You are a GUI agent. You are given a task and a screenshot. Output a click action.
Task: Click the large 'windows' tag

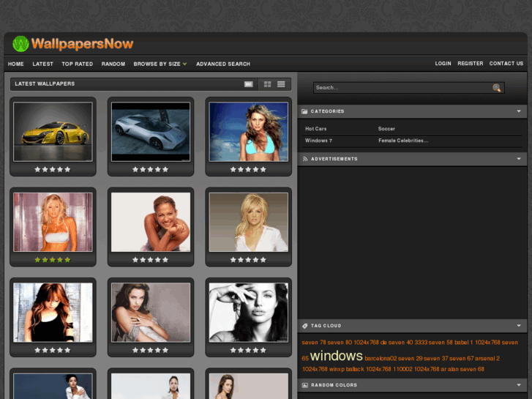coord(336,356)
